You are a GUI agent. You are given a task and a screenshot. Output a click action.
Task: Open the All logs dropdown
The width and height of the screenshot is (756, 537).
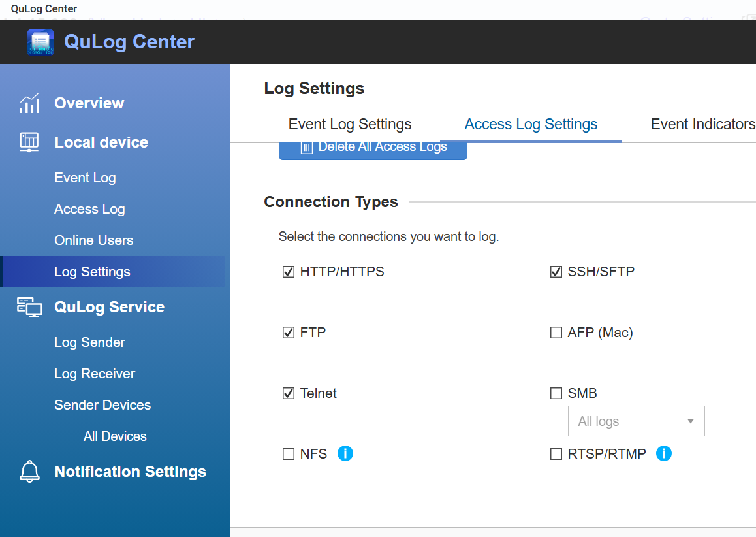click(x=636, y=421)
